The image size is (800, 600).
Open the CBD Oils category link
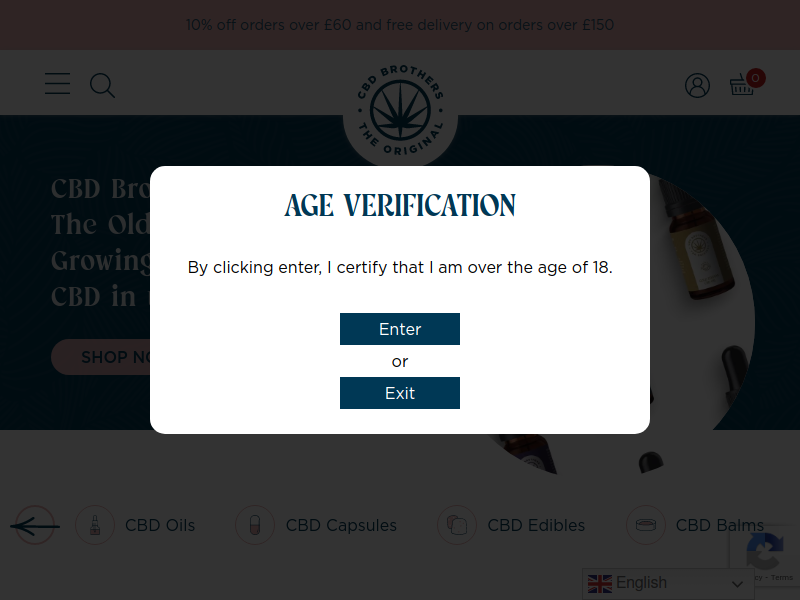(160, 525)
